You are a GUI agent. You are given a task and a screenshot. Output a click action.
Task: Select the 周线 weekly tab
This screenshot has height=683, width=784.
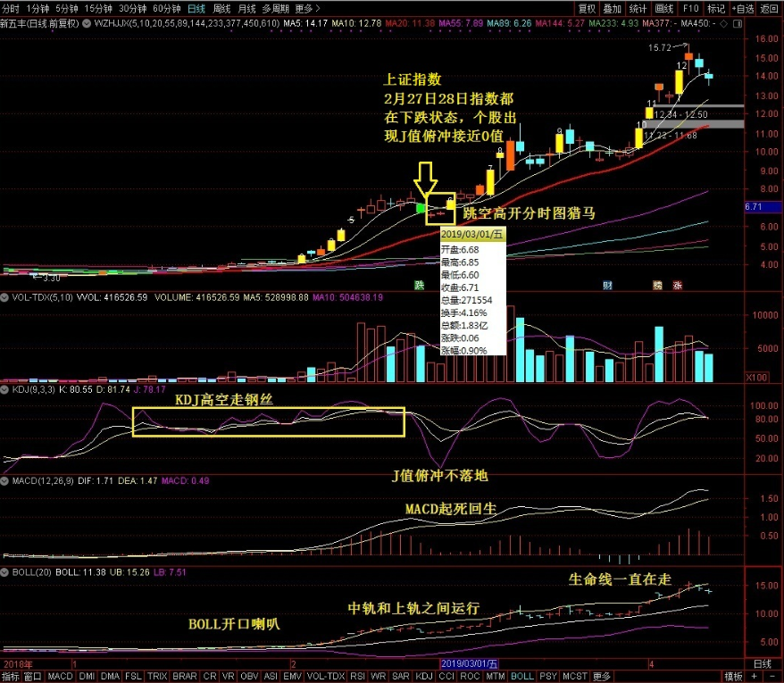coord(221,9)
